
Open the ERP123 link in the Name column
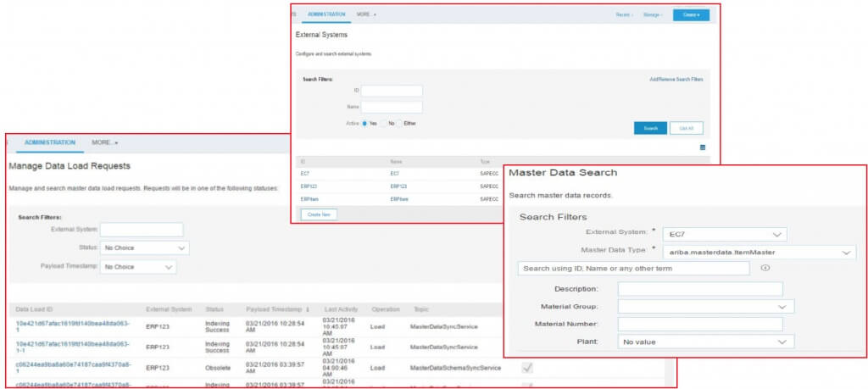pos(398,186)
